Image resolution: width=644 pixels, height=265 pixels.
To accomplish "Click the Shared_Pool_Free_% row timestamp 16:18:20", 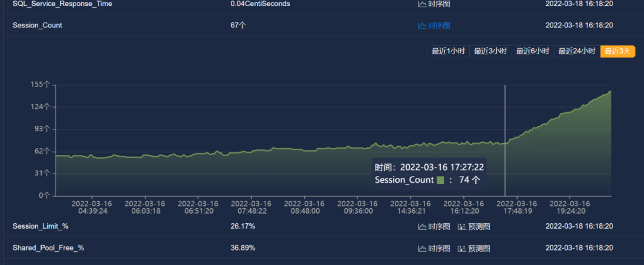I will click(579, 248).
